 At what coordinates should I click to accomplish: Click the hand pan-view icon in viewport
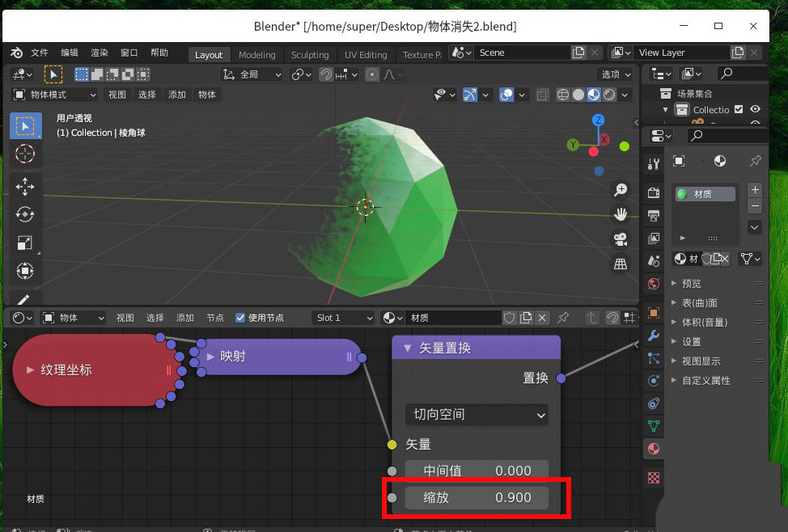pos(621,214)
